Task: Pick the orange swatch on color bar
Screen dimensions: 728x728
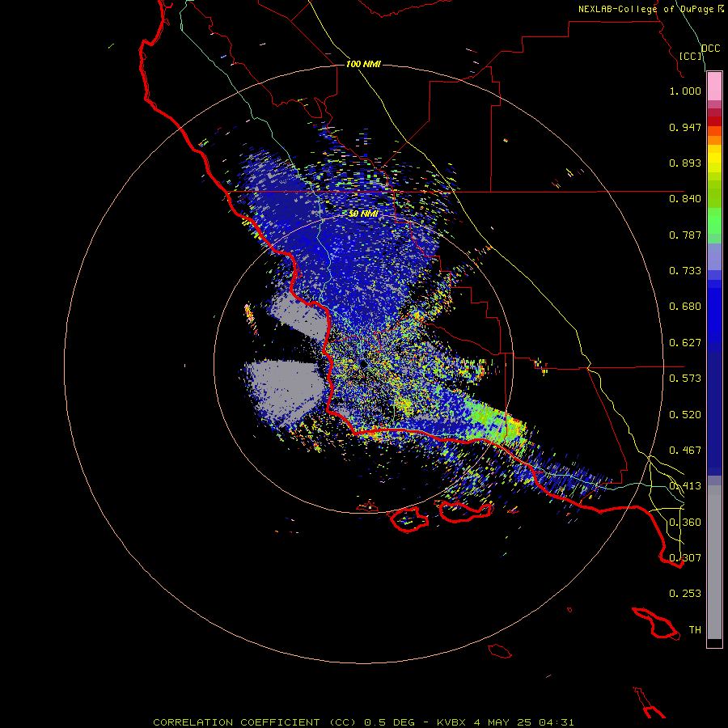Action: tap(714, 140)
